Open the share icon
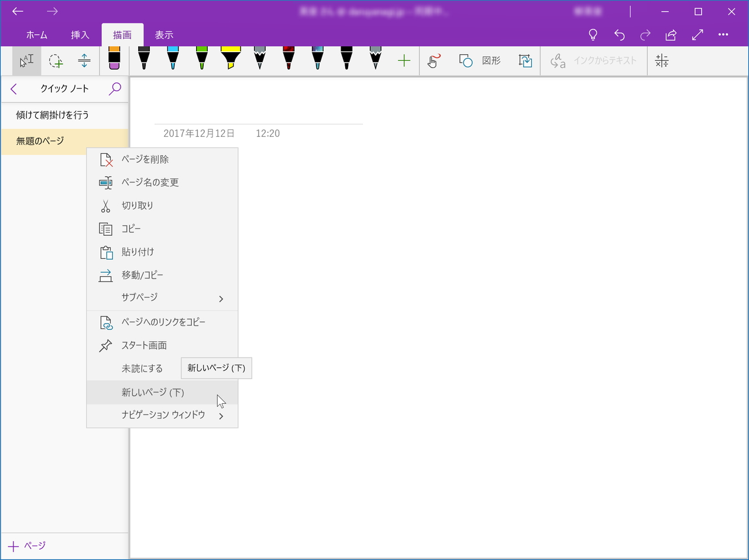The image size is (749, 560). point(671,35)
